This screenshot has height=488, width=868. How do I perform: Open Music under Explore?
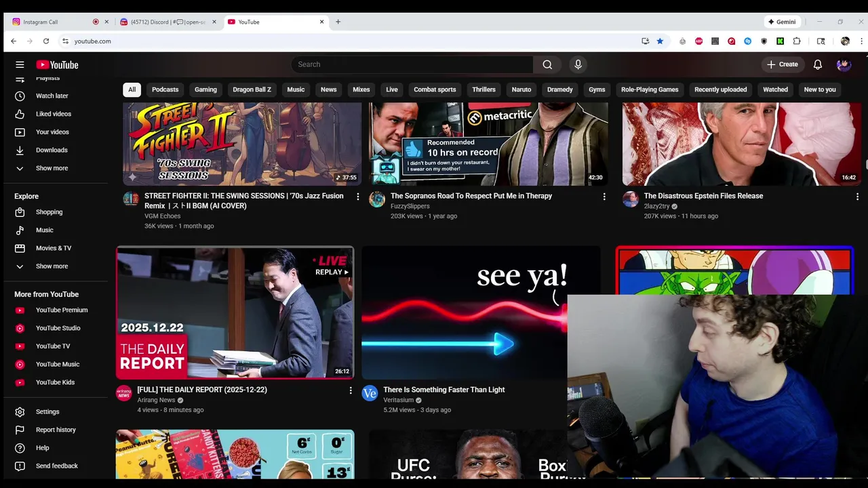point(44,230)
